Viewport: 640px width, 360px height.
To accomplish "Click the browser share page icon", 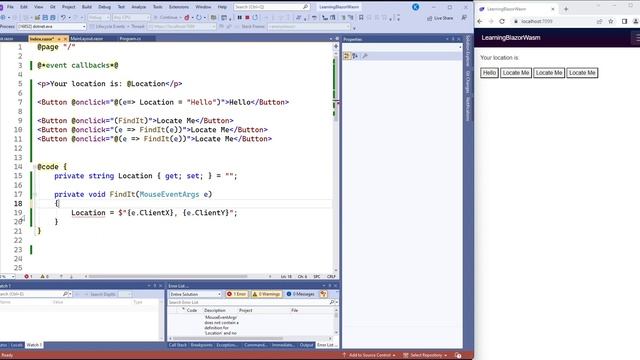I will click(x=600, y=21).
